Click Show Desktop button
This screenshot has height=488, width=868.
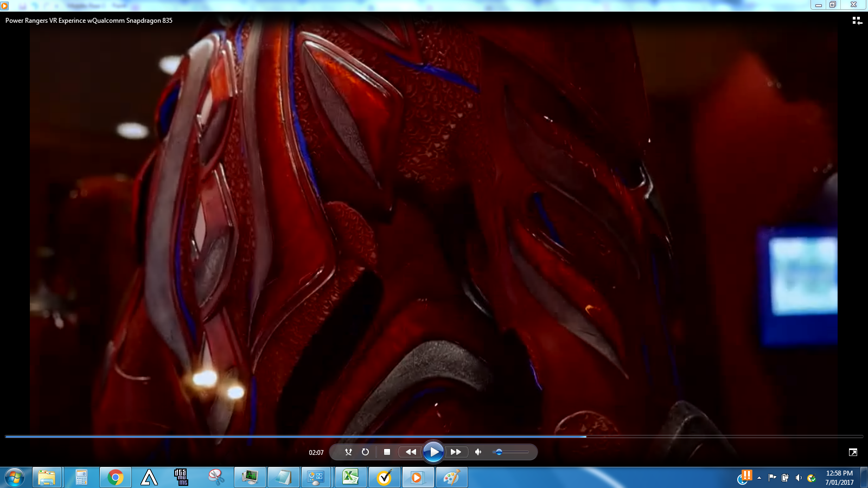864,478
